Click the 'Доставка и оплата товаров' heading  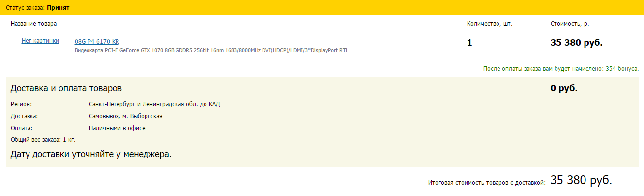[66, 88]
